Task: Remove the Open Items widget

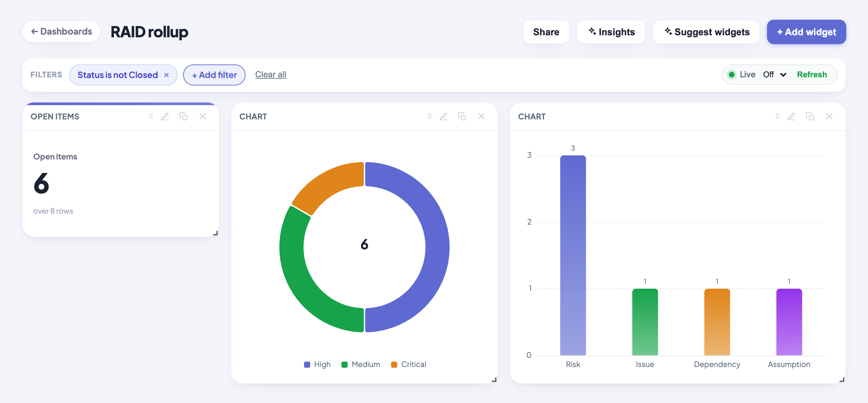Action: [203, 116]
